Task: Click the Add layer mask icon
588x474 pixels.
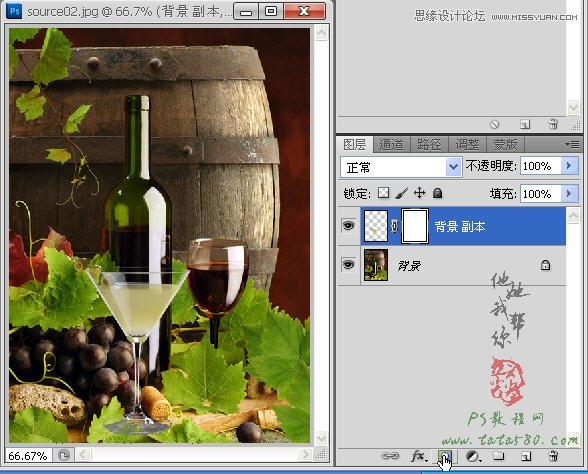Action: click(445, 456)
